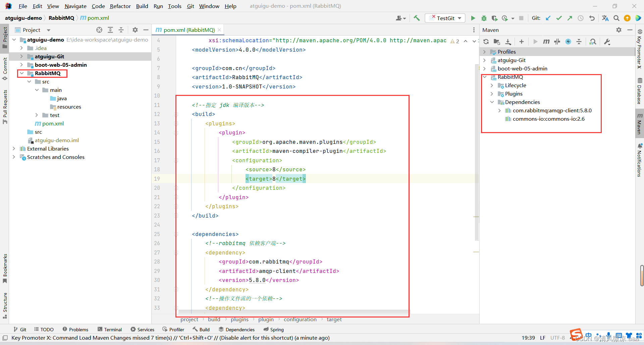The width and height of the screenshot is (644, 345).
Task: Open the Navigate menu
Action: pos(75,6)
